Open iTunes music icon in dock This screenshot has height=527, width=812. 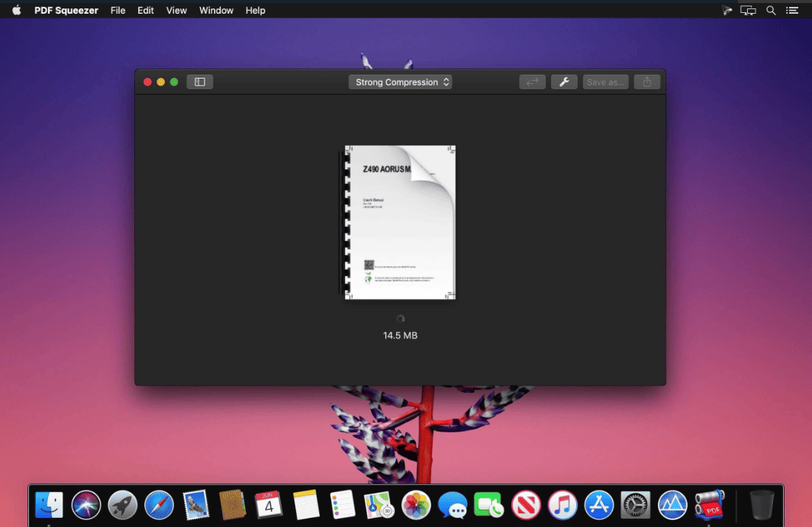pos(562,505)
